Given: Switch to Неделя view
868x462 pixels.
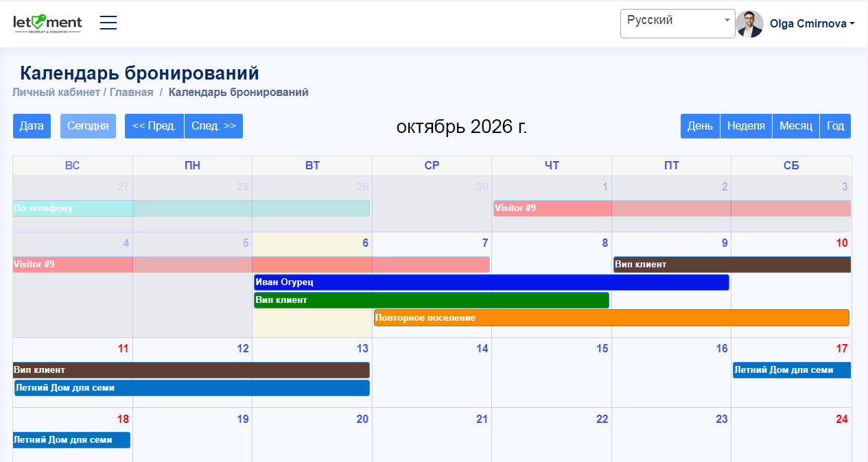Looking at the screenshot, I should pyautogui.click(x=746, y=126).
